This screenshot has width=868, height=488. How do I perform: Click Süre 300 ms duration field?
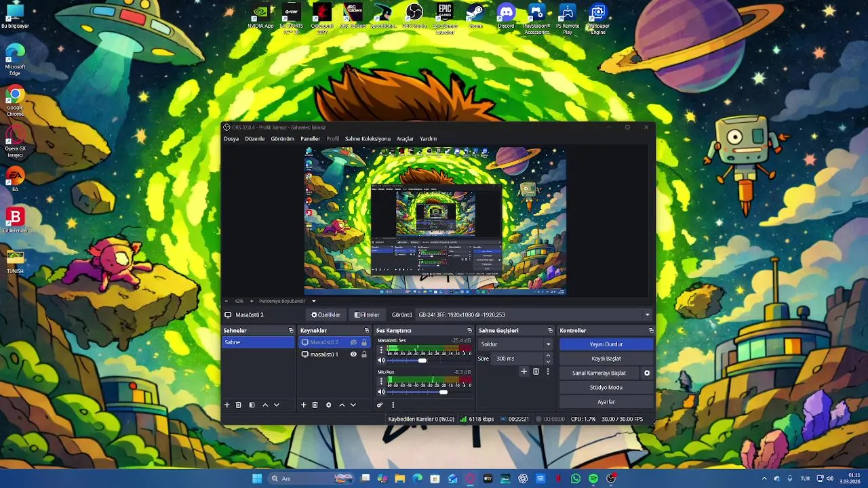point(518,359)
